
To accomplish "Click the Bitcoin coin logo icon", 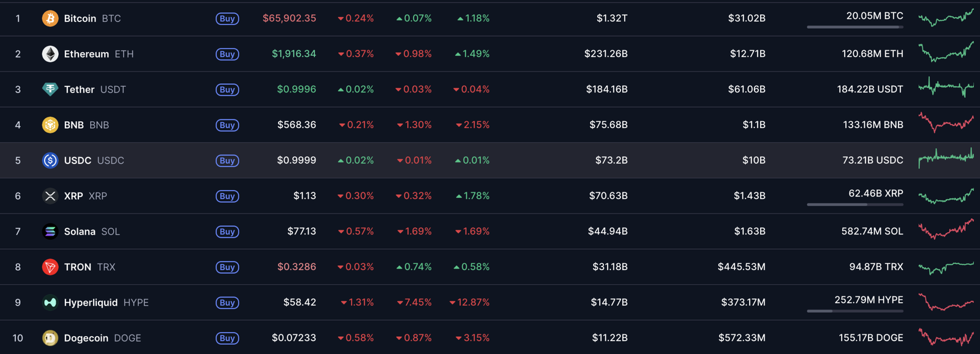I will click(50, 18).
